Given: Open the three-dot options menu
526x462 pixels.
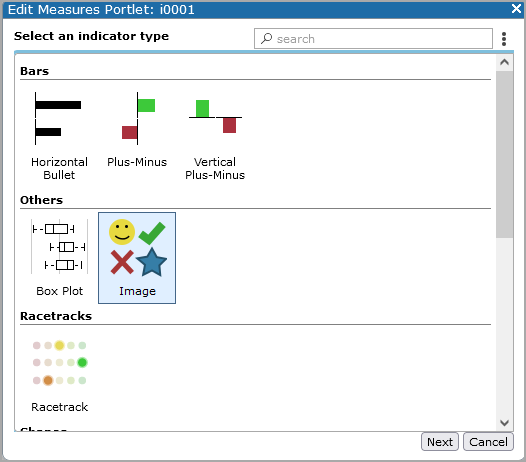Looking at the screenshot, I should pos(504,39).
